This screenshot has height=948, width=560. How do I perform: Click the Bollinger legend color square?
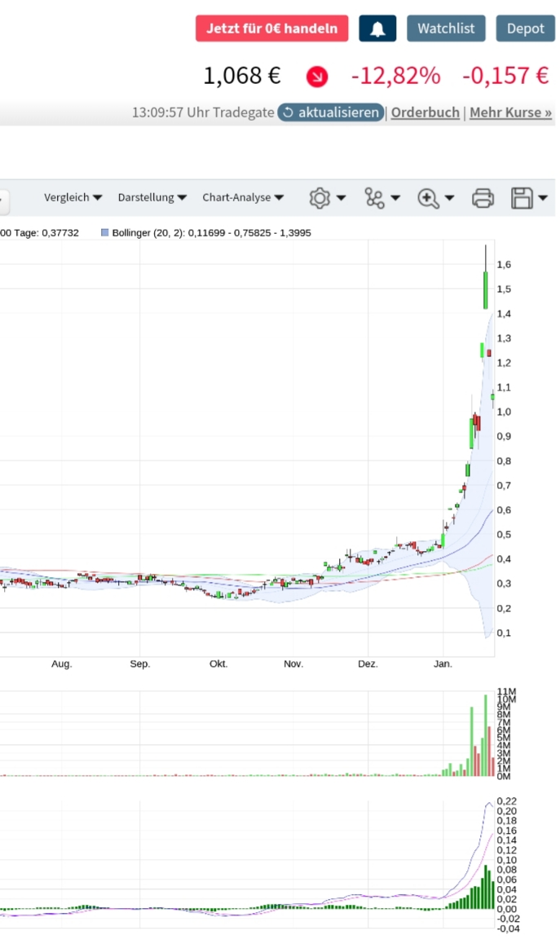click(x=104, y=233)
